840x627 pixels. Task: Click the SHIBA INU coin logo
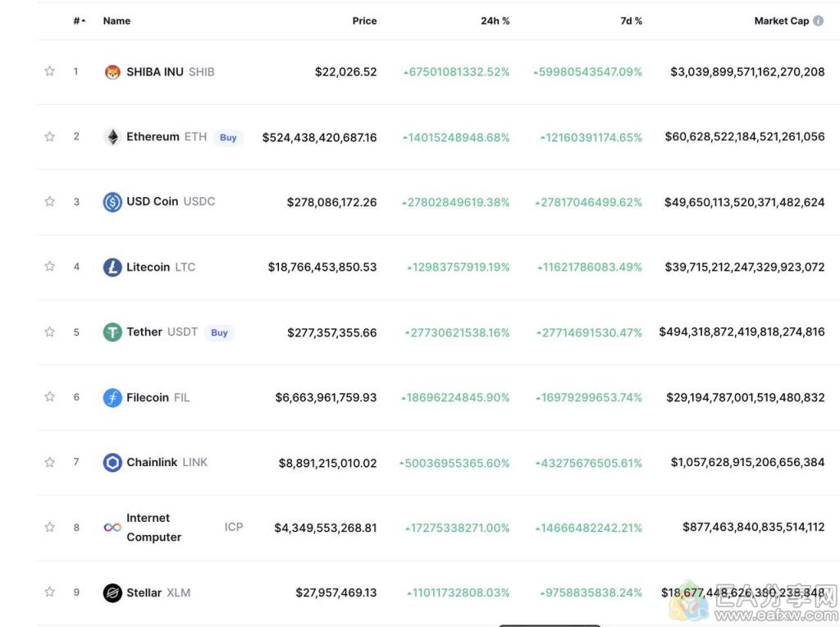pos(112,72)
